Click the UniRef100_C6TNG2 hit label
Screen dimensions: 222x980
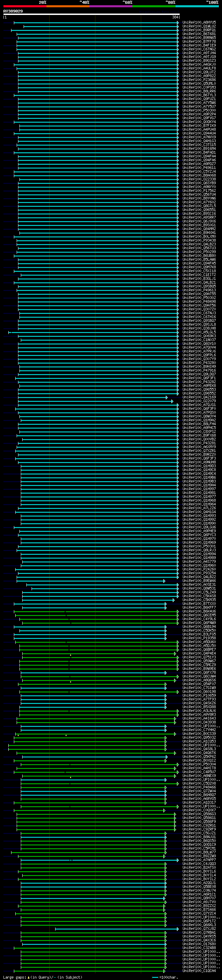[x=199, y=49]
